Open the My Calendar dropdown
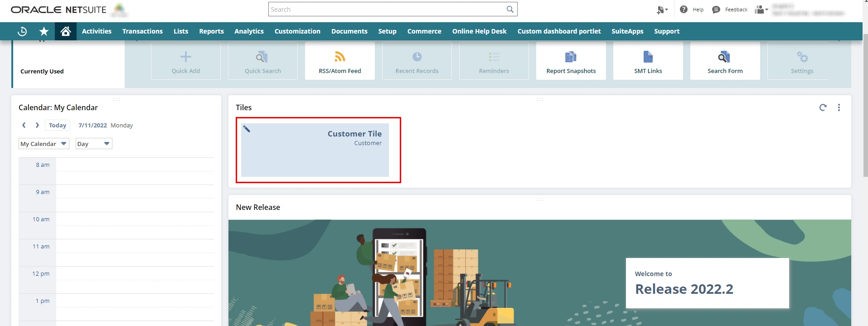 [44, 144]
